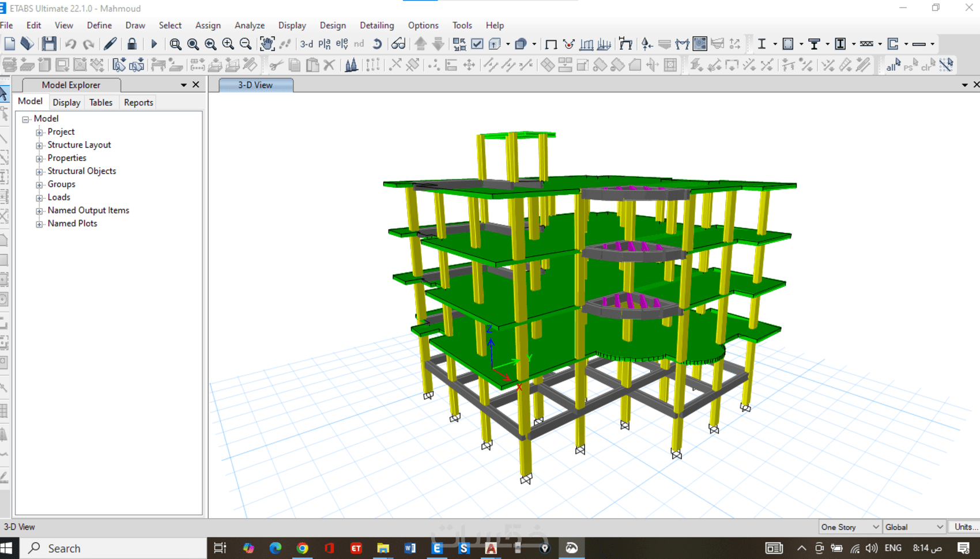Open the File menu

coord(7,25)
